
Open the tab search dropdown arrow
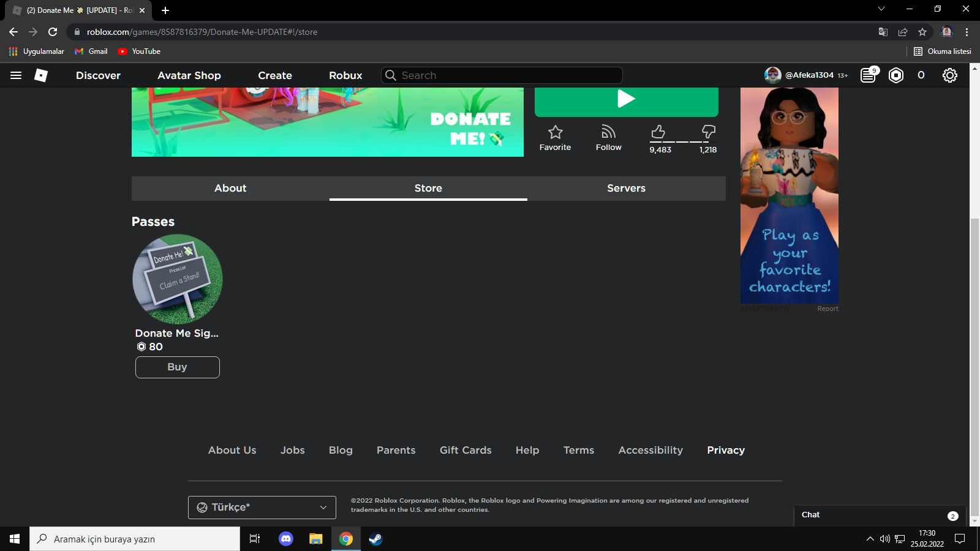[x=881, y=9]
